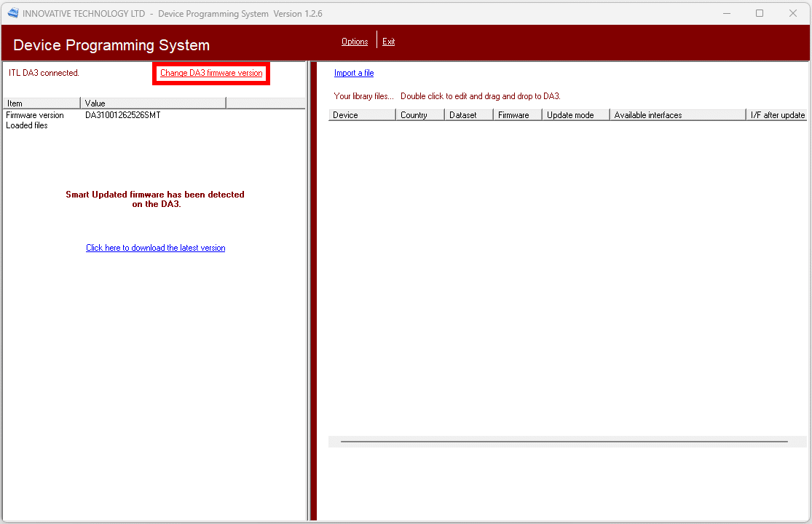Click the Firmware column header in library

(x=517, y=115)
